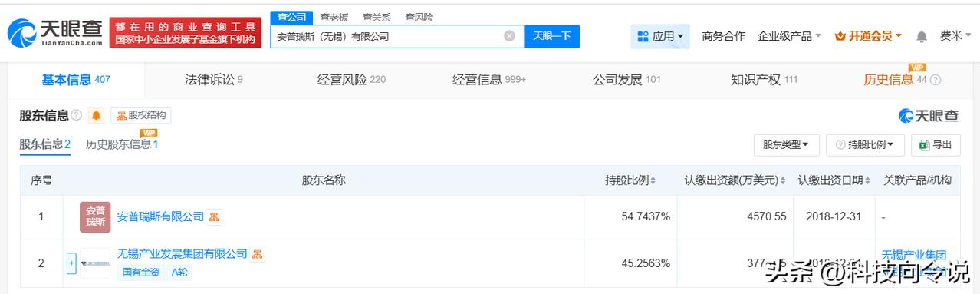Viewport: 980px width, 294px height.
Task: Click the 安普瑞斯 shareholder logo thumbnail
Action: [x=95, y=217]
